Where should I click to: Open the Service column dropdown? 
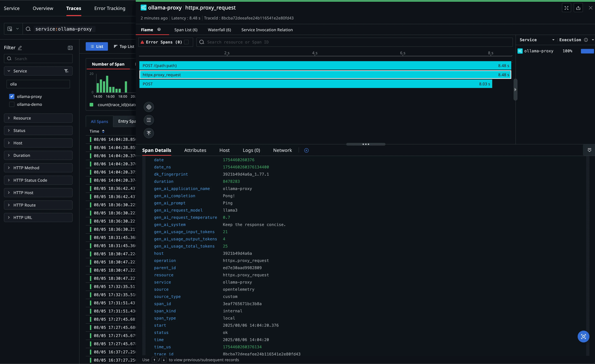click(553, 40)
